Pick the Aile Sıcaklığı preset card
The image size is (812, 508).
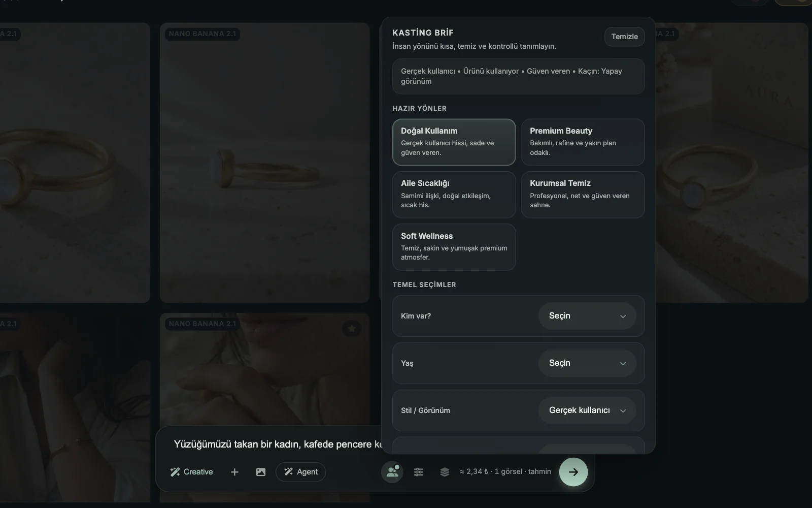454,195
